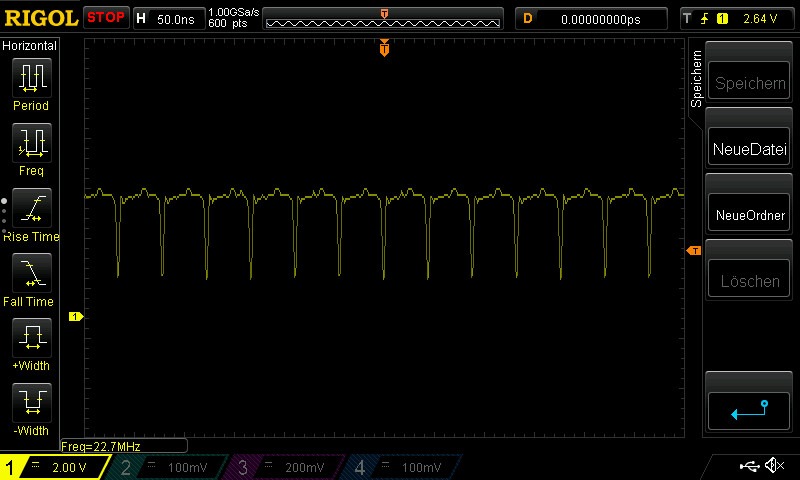The width and height of the screenshot is (800, 480).
Task: Click the orange trigger position marker atop grid
Action: [384, 47]
